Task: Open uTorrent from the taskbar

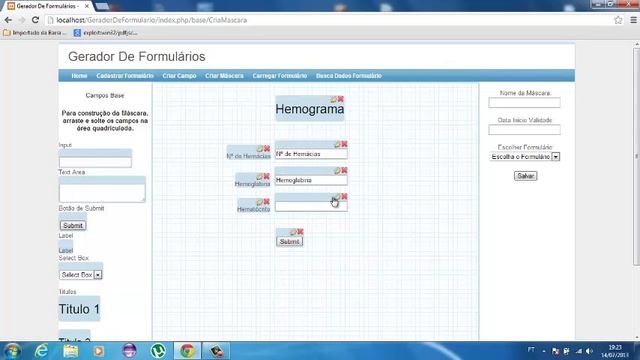Action: tap(158, 351)
